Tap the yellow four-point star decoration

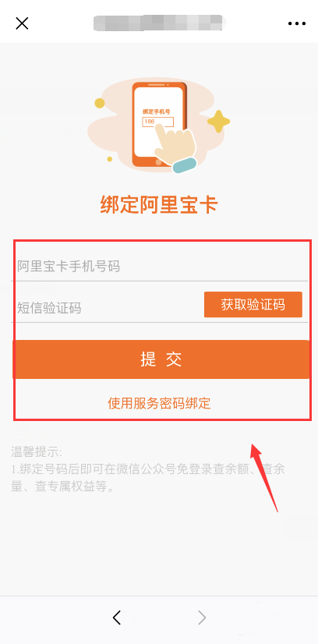(x=218, y=121)
